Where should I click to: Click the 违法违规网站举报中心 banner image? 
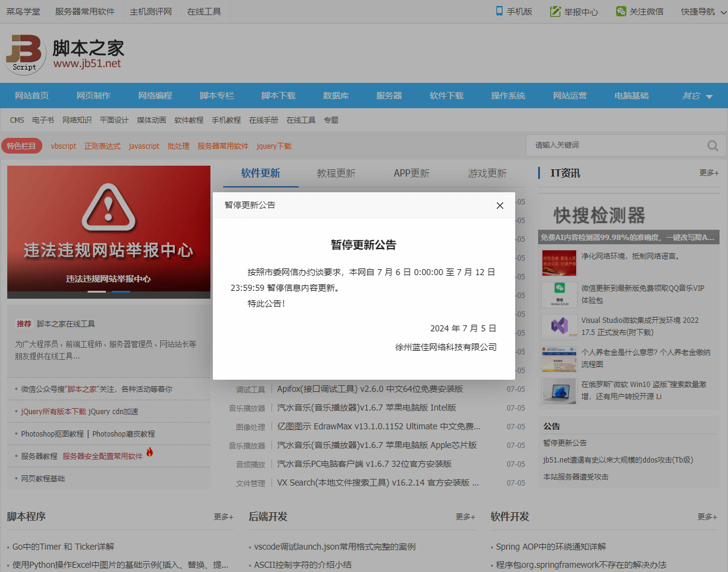tap(109, 232)
